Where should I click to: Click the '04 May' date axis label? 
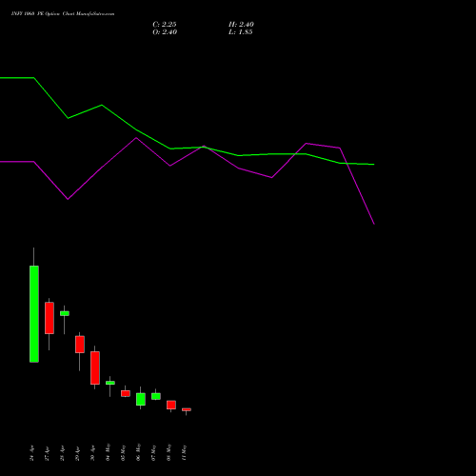(x=108, y=452)
